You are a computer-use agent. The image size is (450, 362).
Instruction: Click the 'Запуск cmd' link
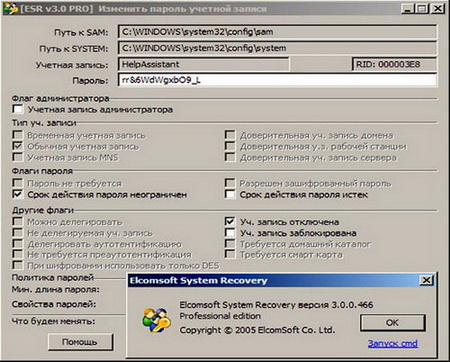(393, 343)
